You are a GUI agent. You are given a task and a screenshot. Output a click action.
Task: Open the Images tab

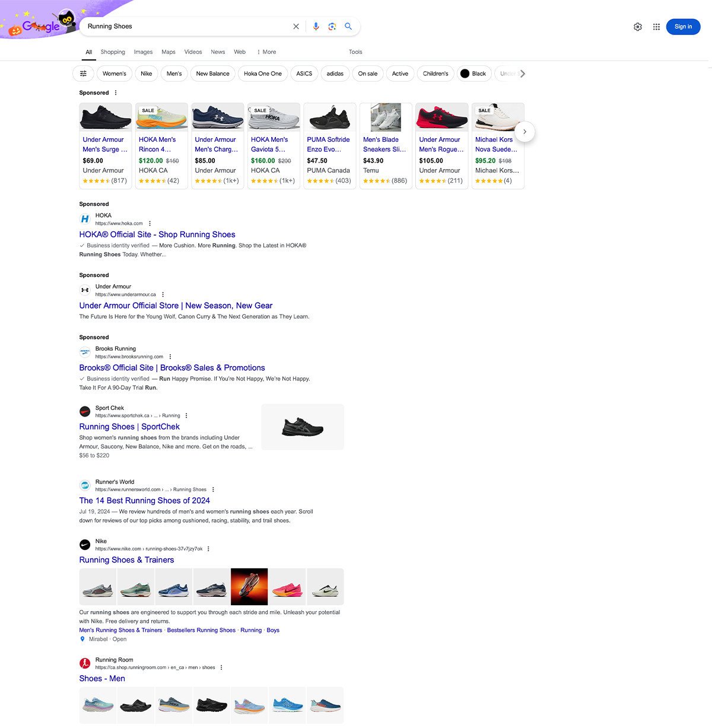click(x=143, y=52)
